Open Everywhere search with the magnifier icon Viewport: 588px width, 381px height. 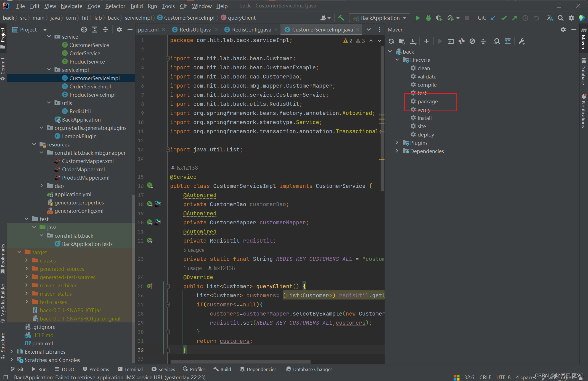point(561,18)
